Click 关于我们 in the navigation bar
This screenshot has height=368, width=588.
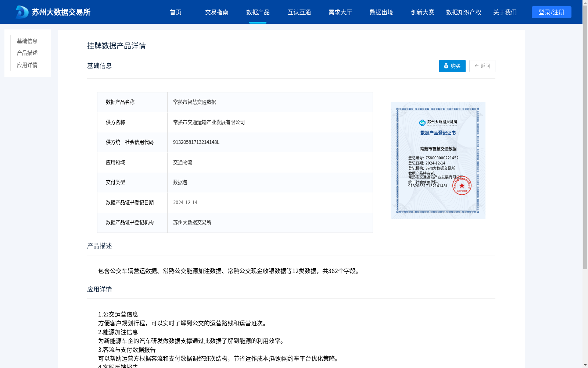(505, 12)
